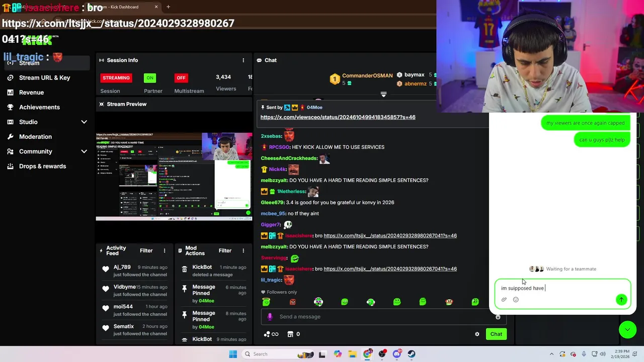Select the angry red emote
The image size is (644, 362).
(292, 302)
